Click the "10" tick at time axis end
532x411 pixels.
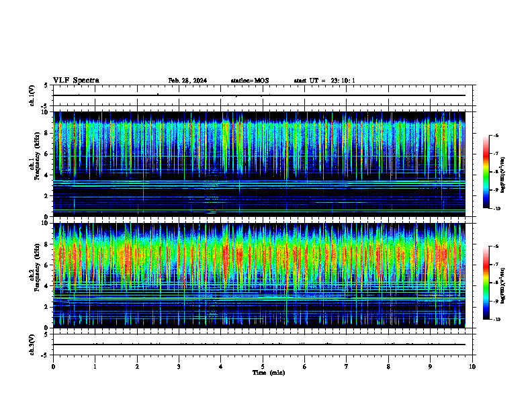pos(472,367)
